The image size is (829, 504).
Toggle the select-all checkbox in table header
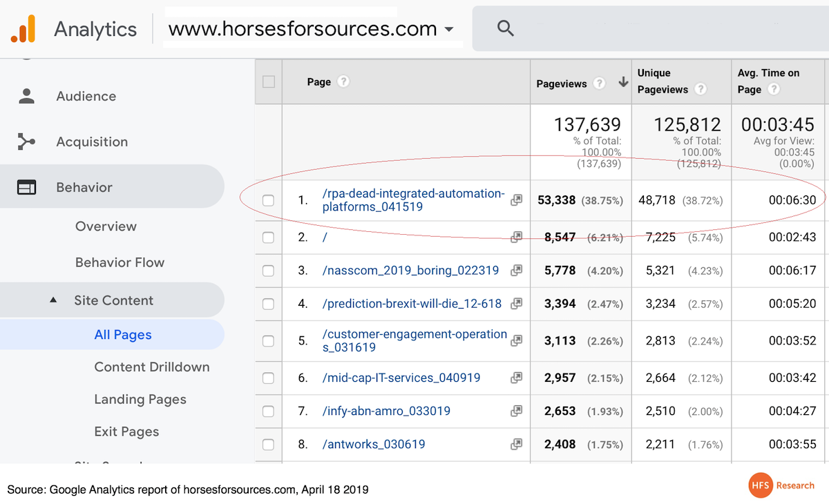click(269, 81)
